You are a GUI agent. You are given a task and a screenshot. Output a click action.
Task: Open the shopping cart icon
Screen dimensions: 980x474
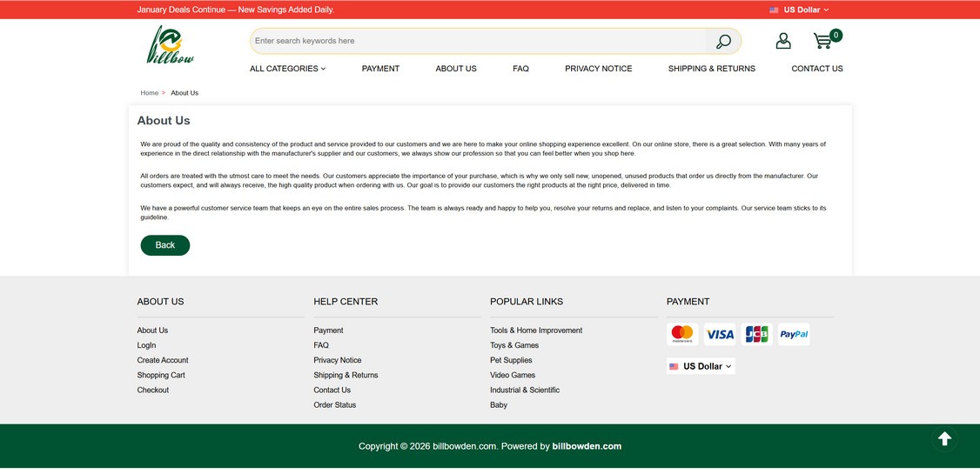click(822, 41)
